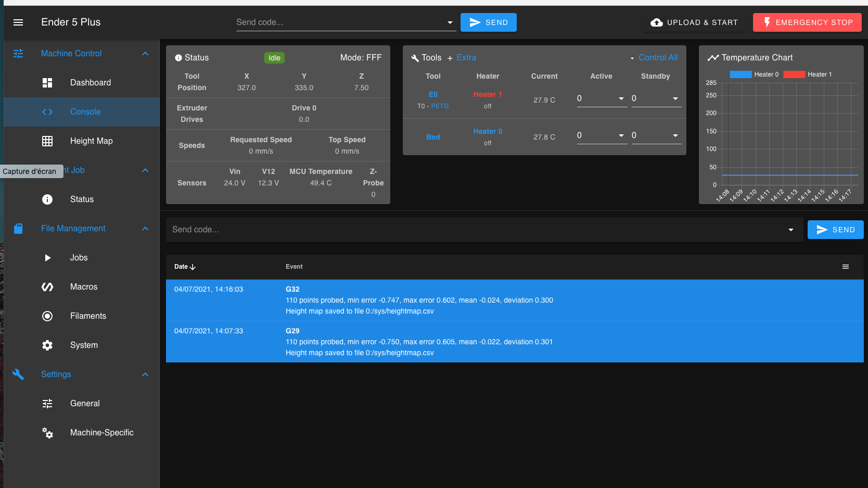Open E0 active temperature dropdown

(621, 98)
